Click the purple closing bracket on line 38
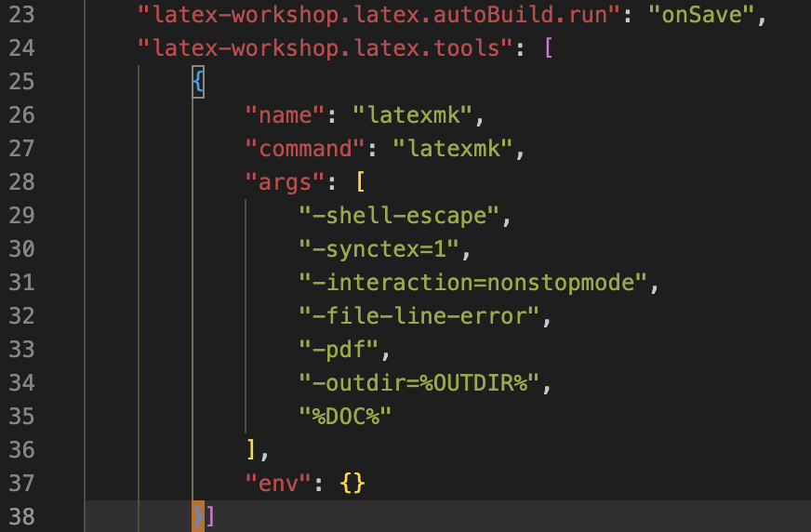The height and width of the screenshot is (532, 811). point(211,516)
